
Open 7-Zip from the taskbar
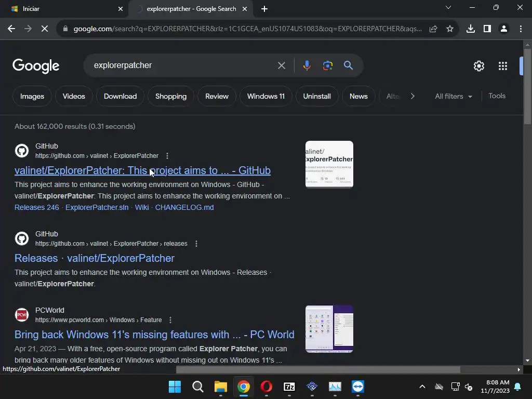pyautogui.click(x=289, y=387)
